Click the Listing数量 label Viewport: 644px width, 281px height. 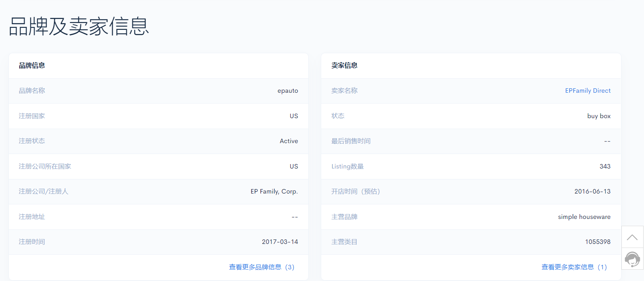point(347,167)
